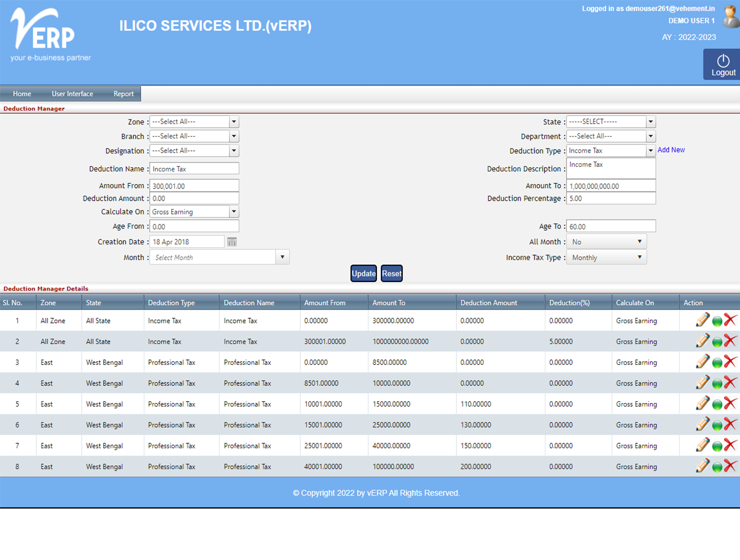Click the Amount From column header

pos(324,303)
